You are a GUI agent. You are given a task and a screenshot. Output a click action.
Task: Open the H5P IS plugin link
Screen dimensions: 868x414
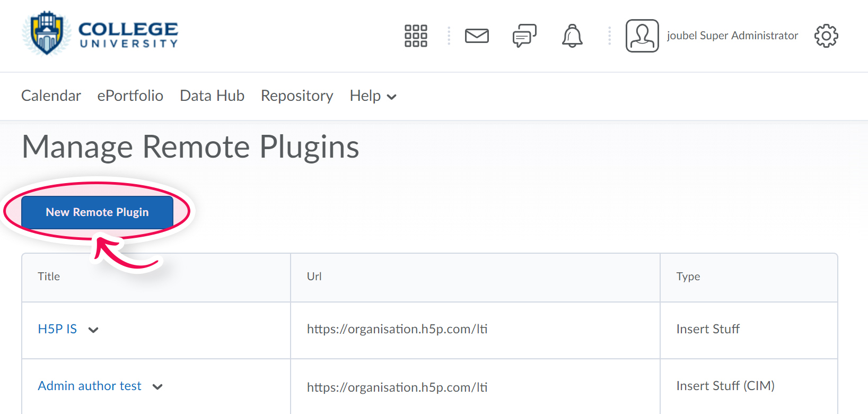click(57, 329)
